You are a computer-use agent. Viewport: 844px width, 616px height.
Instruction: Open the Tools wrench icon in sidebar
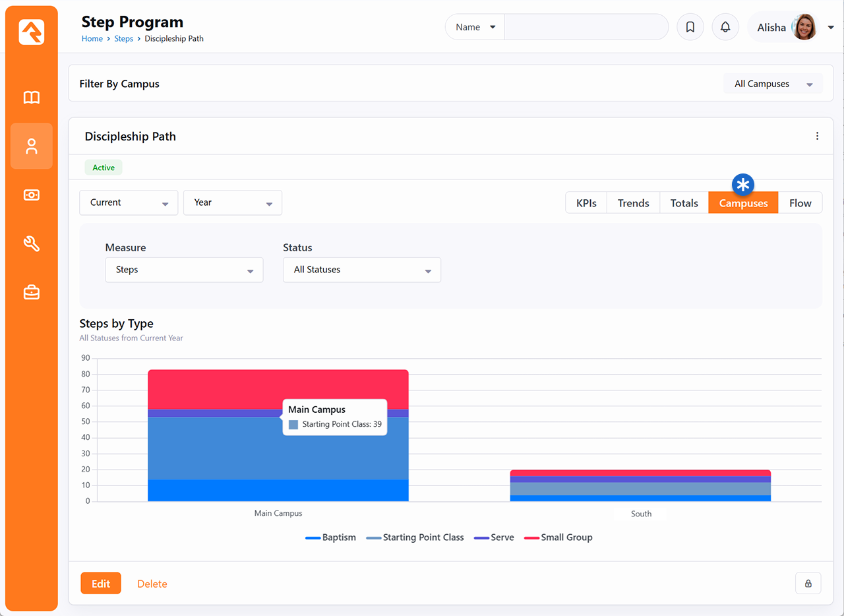[32, 244]
